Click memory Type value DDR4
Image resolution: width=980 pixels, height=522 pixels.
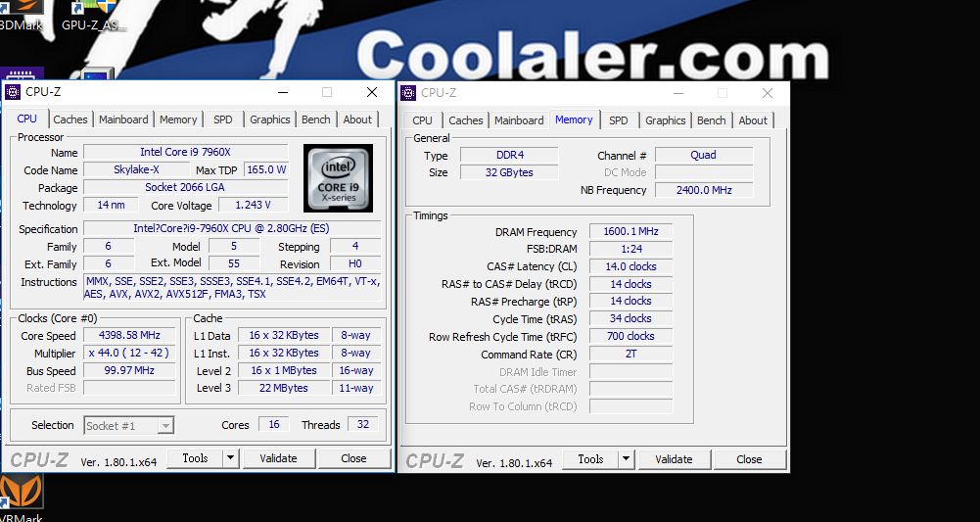pyautogui.click(x=509, y=155)
